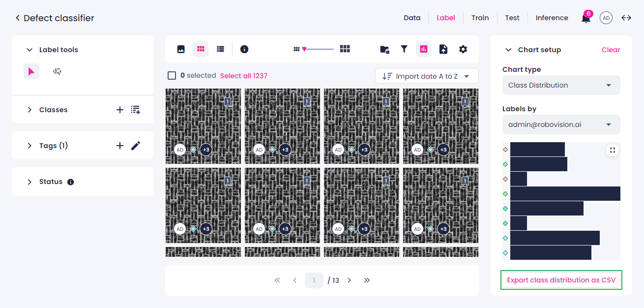Open the AD user avatar menu
Screen dimensions: 644x308
(606, 18)
